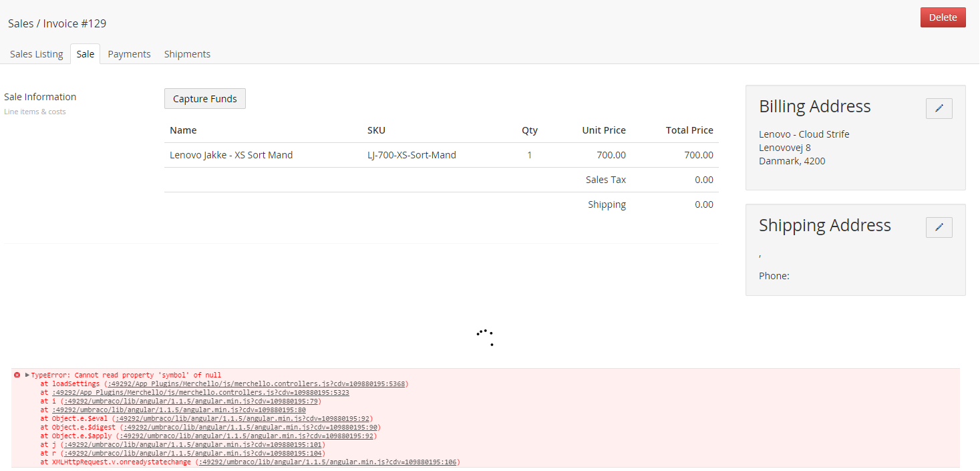
Task: Click the TypeError 'symbol' of null message
Action: (x=126, y=375)
